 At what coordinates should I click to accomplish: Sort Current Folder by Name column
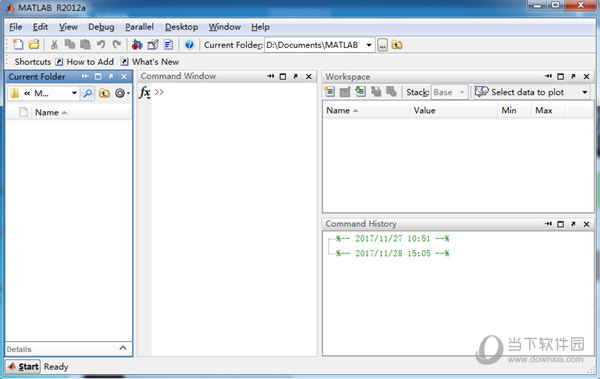coord(82,113)
